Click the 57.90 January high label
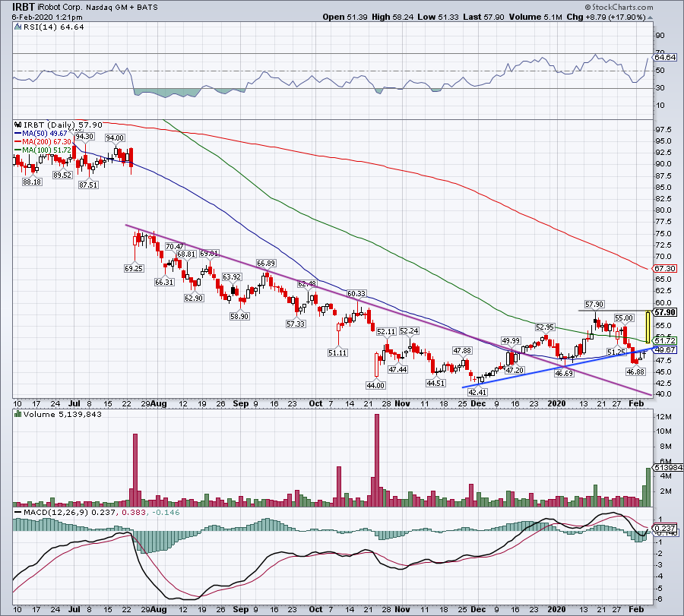Screen dimensions: 684x616 click(x=594, y=305)
